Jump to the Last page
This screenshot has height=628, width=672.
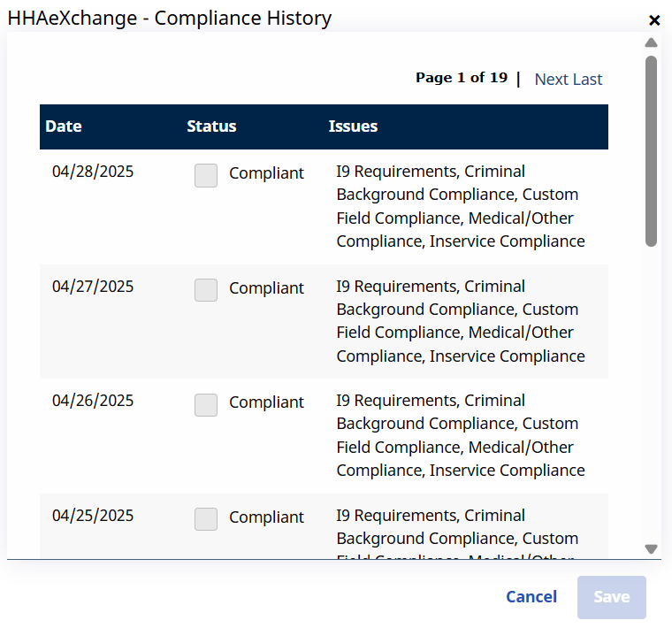coord(587,80)
